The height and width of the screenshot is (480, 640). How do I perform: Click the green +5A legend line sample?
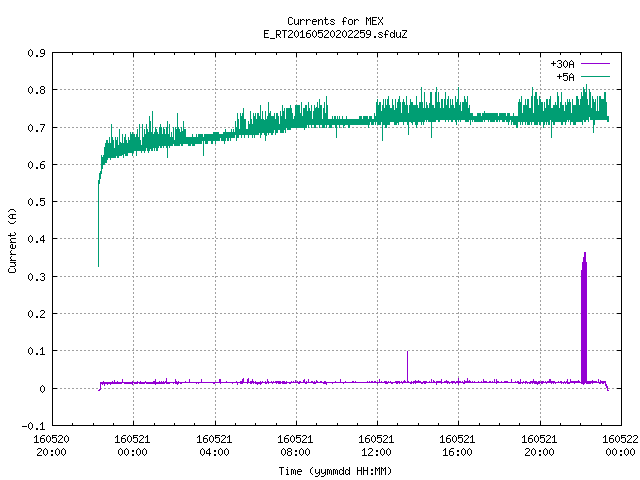pyautogui.click(x=595, y=76)
